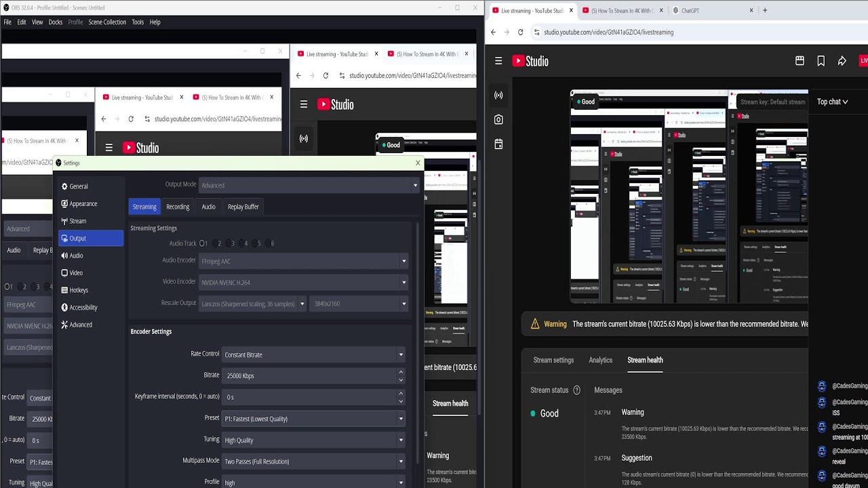Open Advanced section in Settings sidebar
Screen dimensions: 868x488
[90, 325]
